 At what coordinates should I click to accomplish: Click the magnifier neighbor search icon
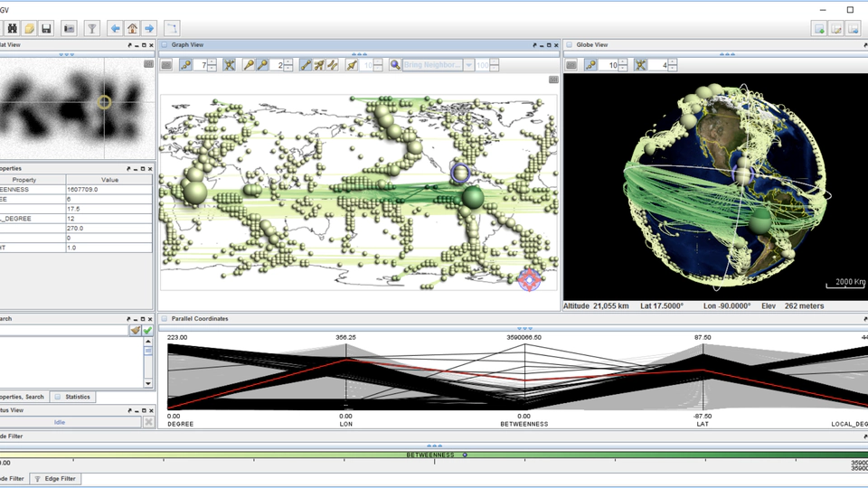(395, 65)
